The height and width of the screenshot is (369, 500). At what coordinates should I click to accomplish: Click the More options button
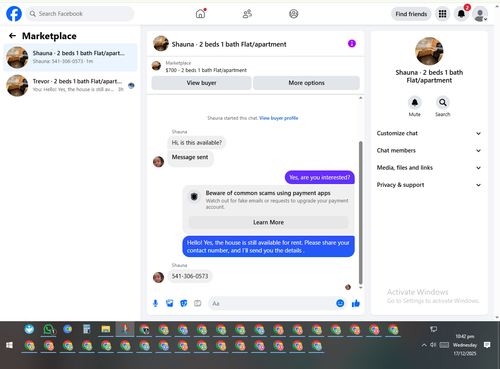pos(306,83)
